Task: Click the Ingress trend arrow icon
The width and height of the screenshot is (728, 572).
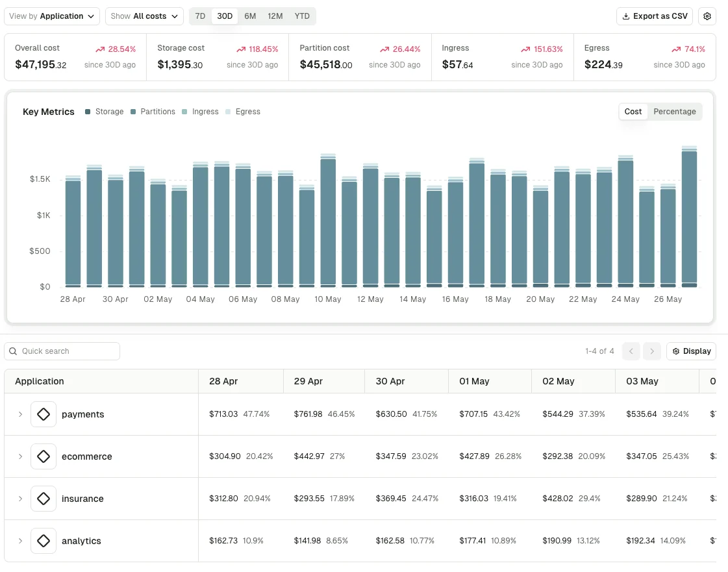Action: tap(525, 49)
